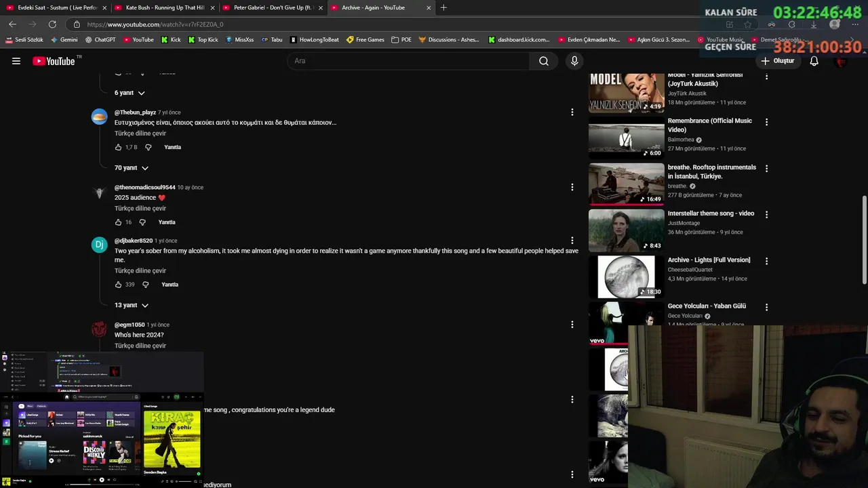
Task: Open Gemini bookmark
Action: (x=64, y=39)
